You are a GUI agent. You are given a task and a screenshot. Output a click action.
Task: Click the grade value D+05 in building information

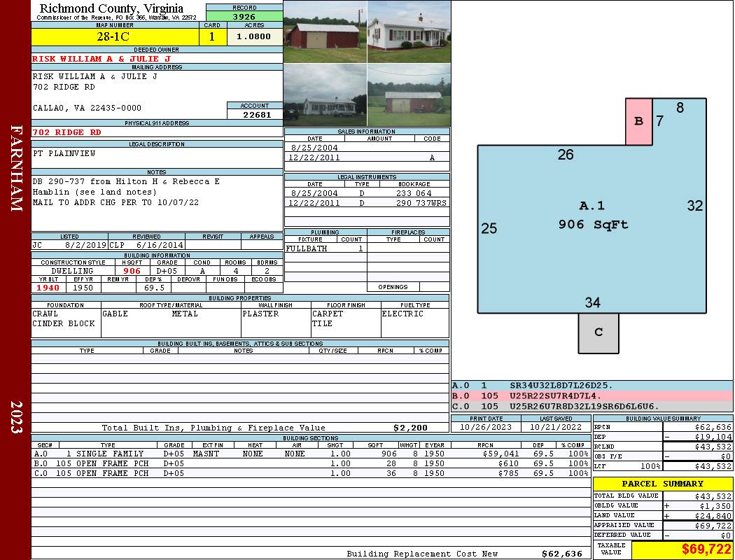point(167,271)
